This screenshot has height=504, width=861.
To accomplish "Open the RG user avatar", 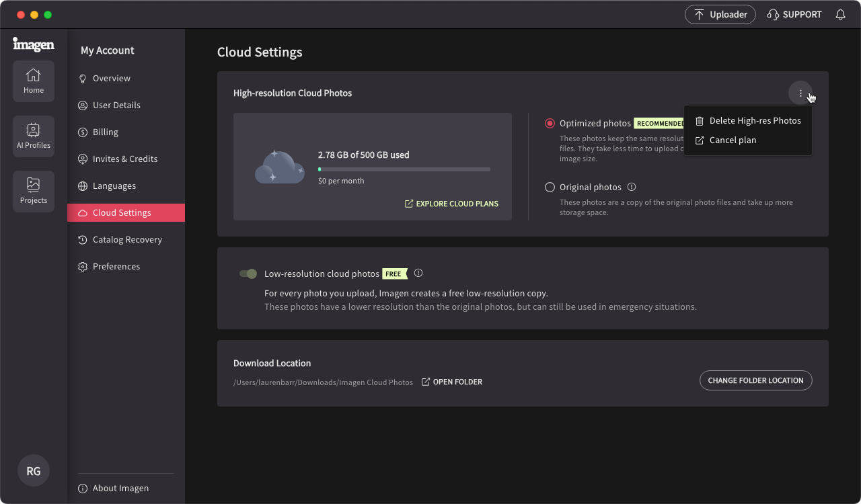I will tap(34, 470).
